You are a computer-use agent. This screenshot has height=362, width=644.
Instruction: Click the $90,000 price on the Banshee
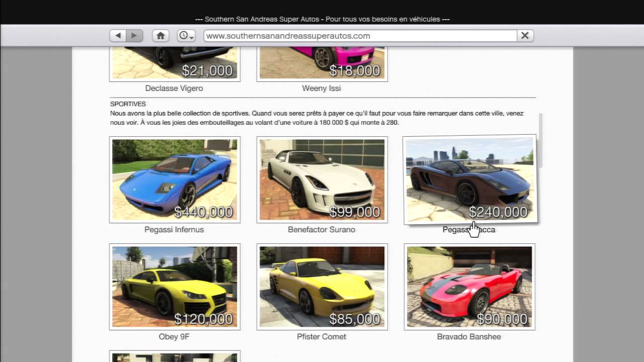(502, 319)
